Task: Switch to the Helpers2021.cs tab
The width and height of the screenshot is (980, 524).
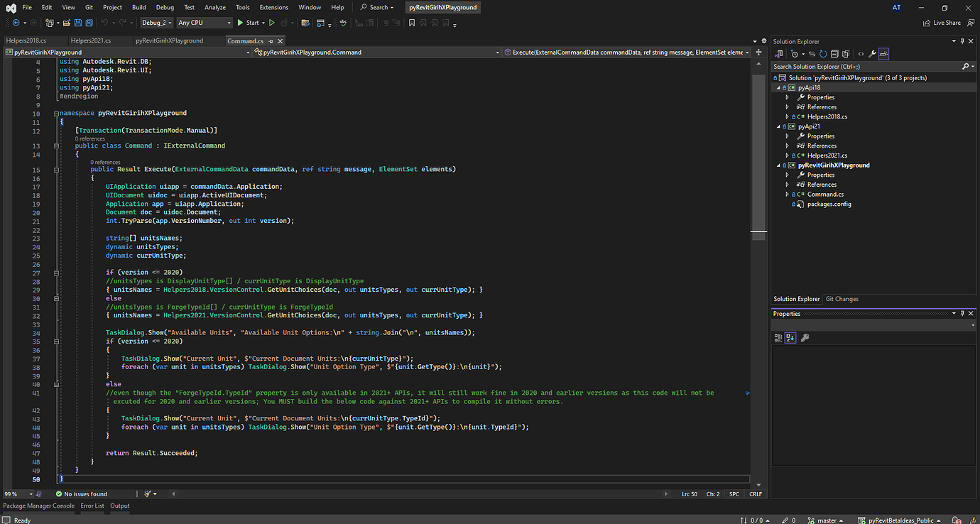Action: point(91,40)
